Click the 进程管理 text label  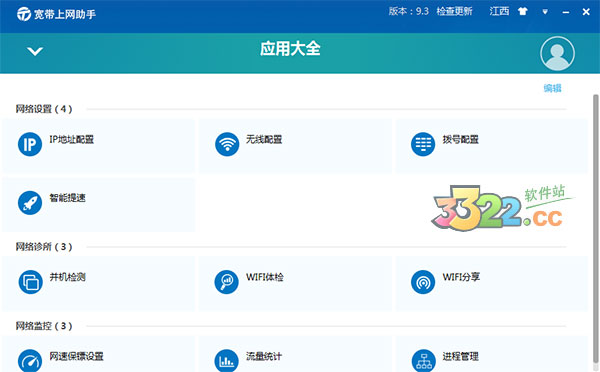(461, 356)
